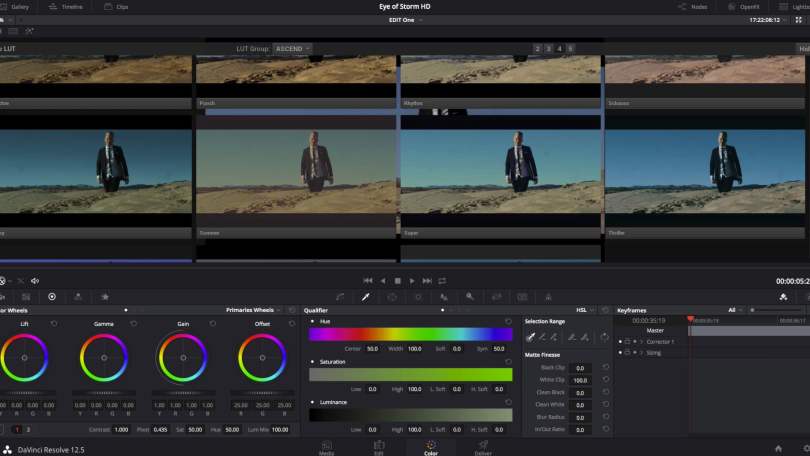Click the Gamma master wheel slider
810x456 pixels.
(x=104, y=393)
